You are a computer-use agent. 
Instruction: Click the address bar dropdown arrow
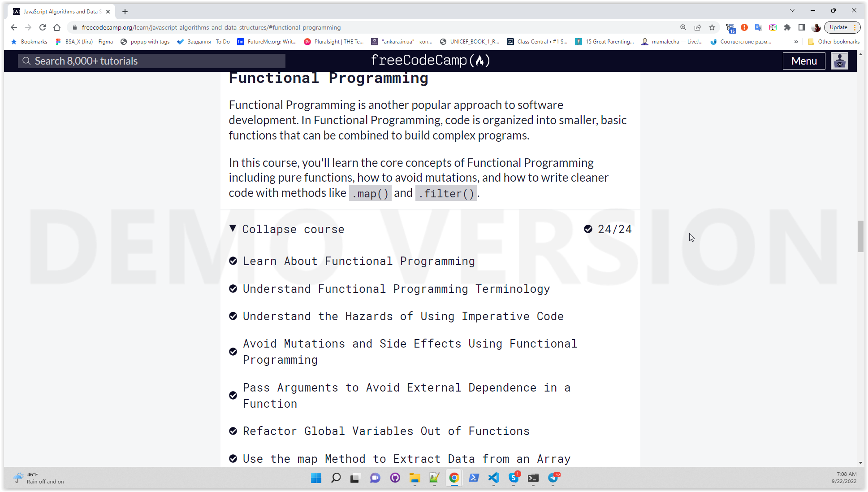792,11
